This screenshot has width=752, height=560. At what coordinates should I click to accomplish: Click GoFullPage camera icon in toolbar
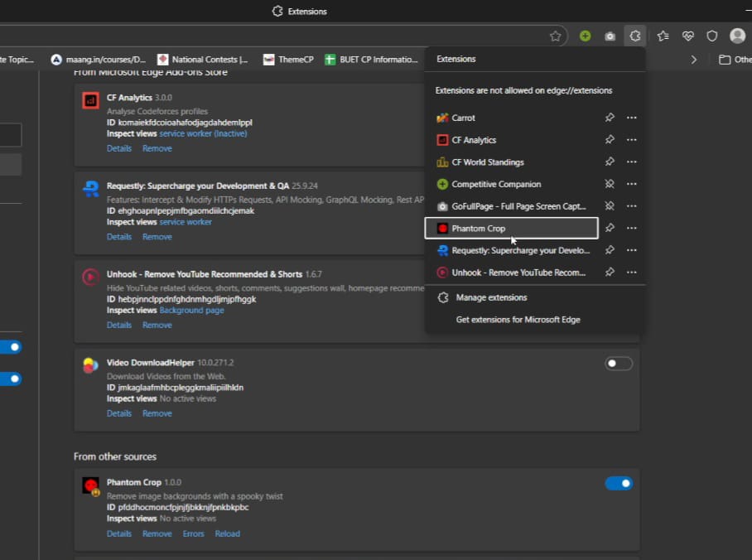pyautogui.click(x=610, y=36)
